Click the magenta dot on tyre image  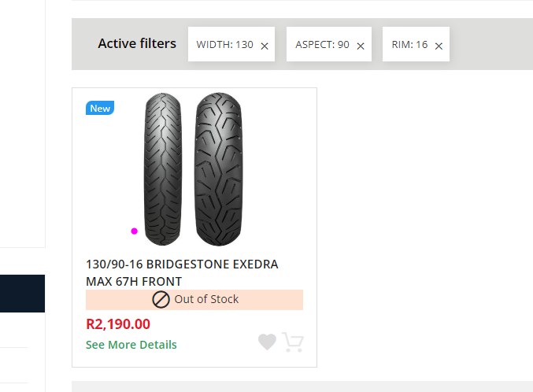pyautogui.click(x=135, y=231)
